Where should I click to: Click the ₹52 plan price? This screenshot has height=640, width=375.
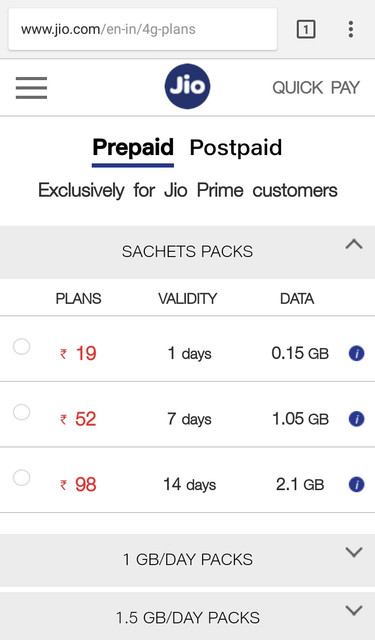(x=78, y=419)
